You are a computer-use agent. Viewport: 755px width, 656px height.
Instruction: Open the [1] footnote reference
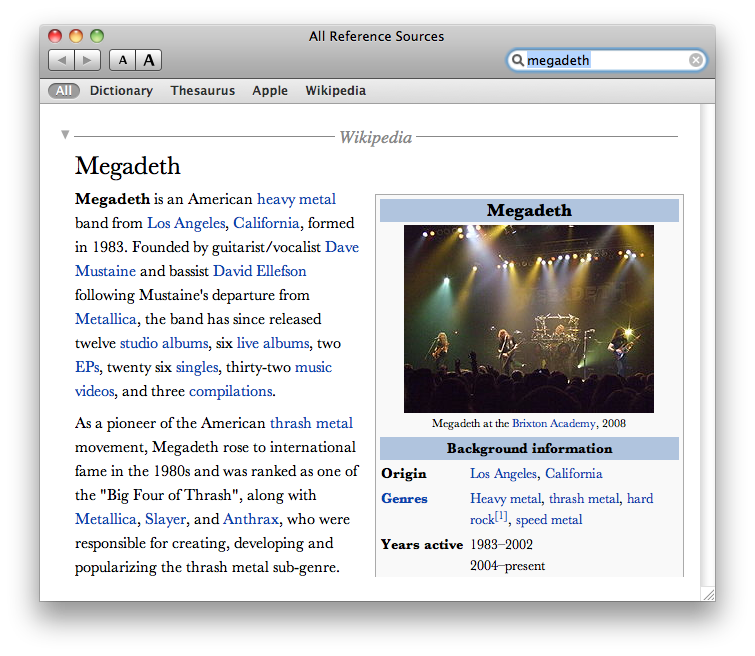[x=501, y=516]
